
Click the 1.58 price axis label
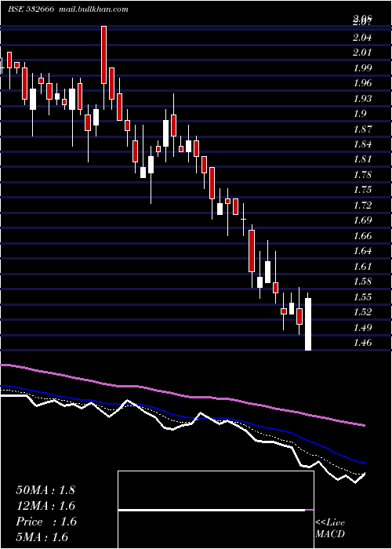tap(362, 281)
